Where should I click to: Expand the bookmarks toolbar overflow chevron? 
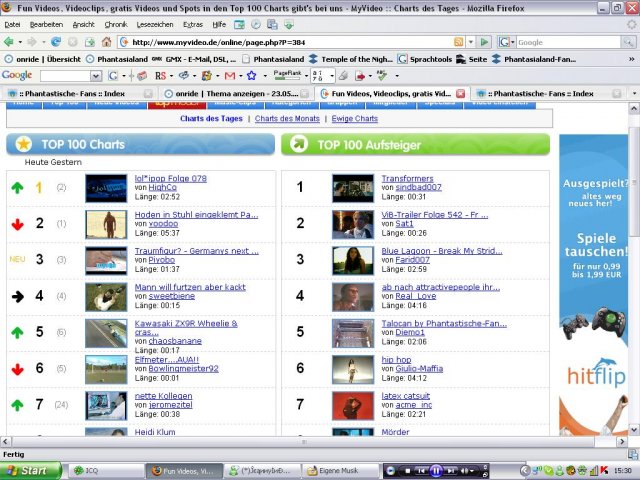[632, 59]
